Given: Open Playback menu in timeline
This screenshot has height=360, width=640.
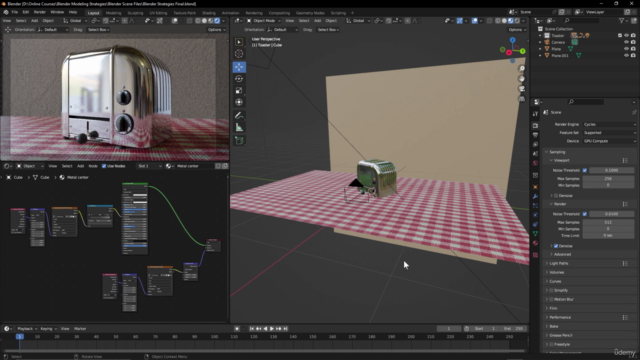Looking at the screenshot, I should pos(27,329).
